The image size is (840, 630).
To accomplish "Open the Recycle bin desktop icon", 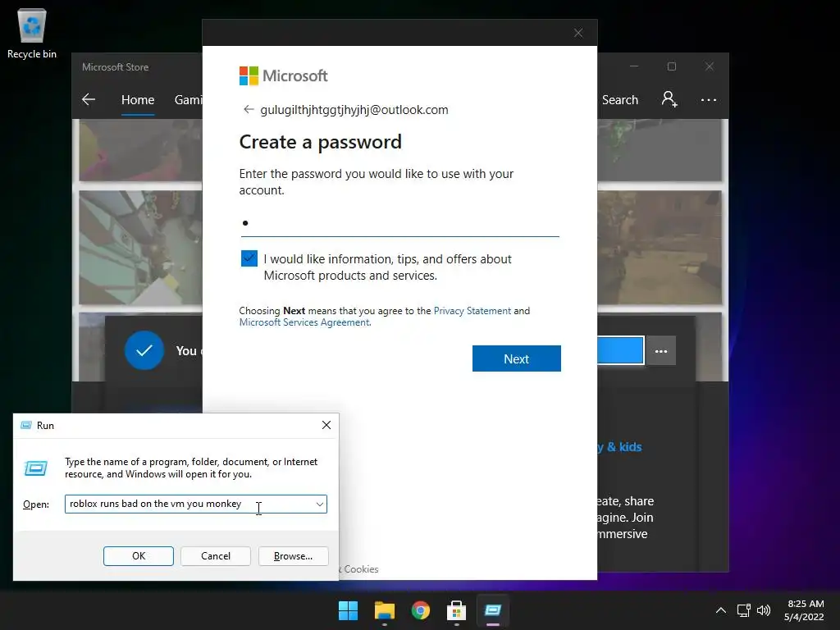I will click(x=32, y=34).
